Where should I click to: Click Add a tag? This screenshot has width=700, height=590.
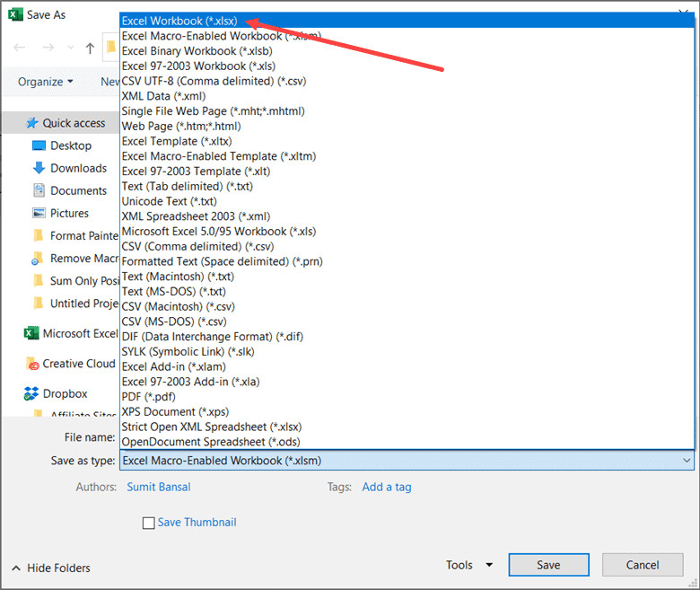pyautogui.click(x=387, y=487)
